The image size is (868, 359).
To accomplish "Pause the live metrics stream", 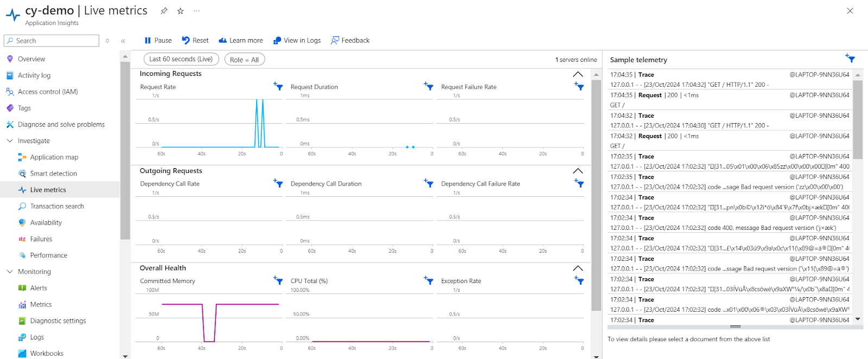I will point(158,40).
